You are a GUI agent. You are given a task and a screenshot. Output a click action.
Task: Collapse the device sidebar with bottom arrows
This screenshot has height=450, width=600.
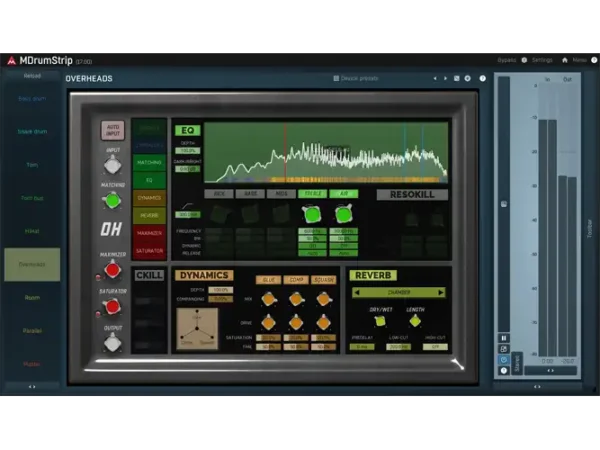point(32,387)
